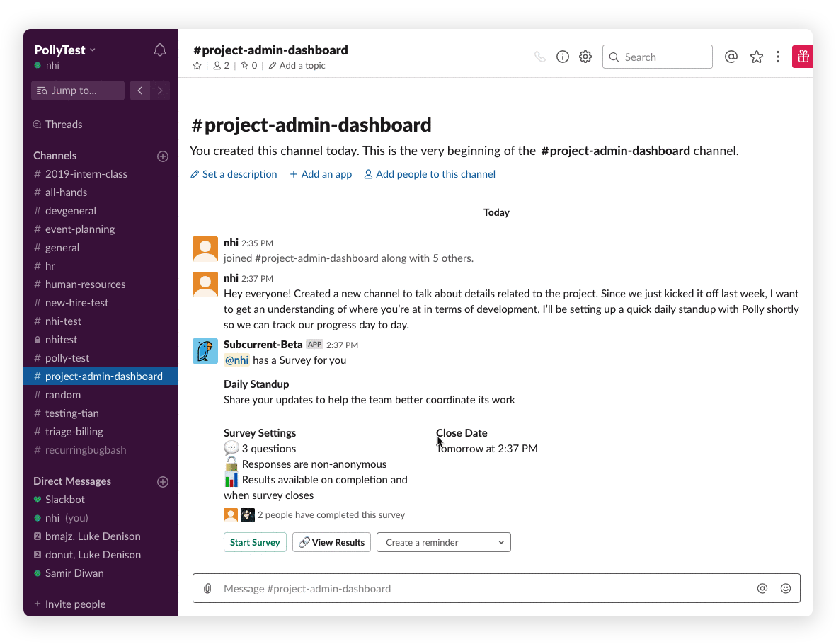
Task: Open channel settings gear icon
Action: click(585, 57)
